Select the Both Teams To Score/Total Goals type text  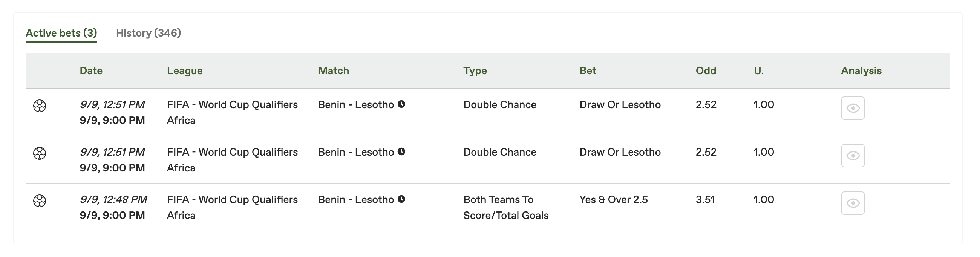point(505,208)
